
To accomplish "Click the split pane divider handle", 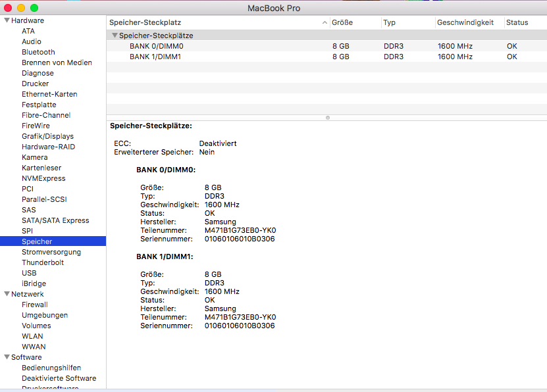I will 327,118.
